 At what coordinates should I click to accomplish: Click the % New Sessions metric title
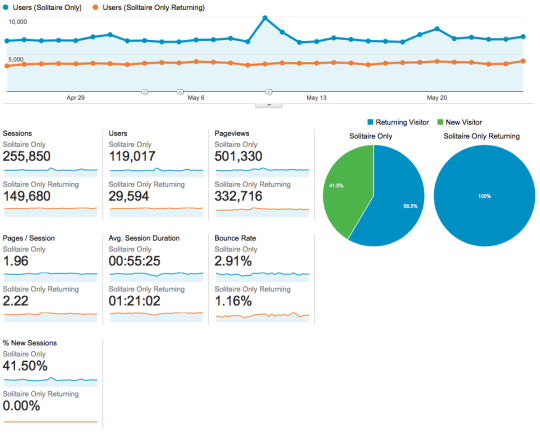click(x=30, y=343)
